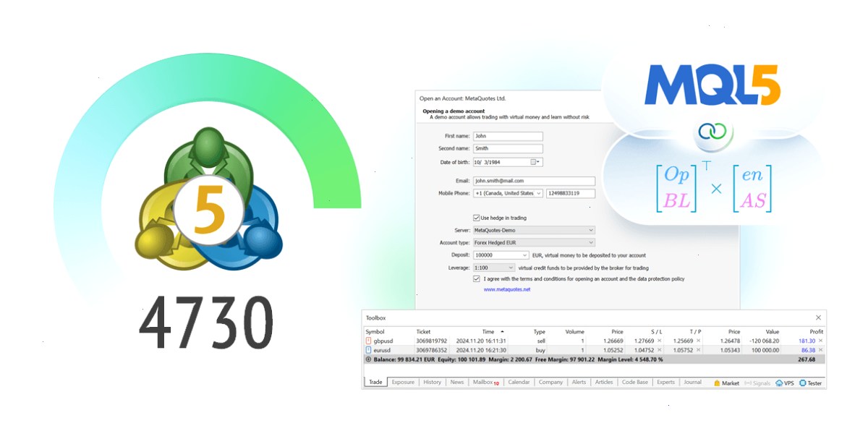Sort by the Symbol column header
868x439 pixels.
click(x=375, y=331)
